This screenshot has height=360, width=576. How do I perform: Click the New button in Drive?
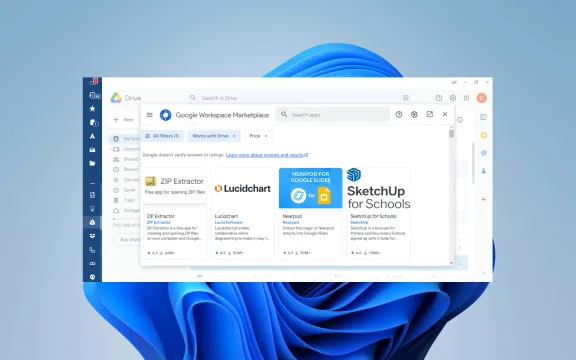pos(124,119)
